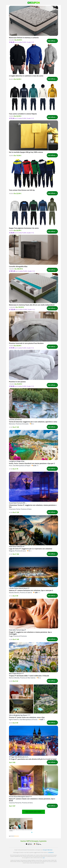The image size is (67, 868).
Task: Open the Kappa Tuta pigiama homewear image
Action: 33,212
